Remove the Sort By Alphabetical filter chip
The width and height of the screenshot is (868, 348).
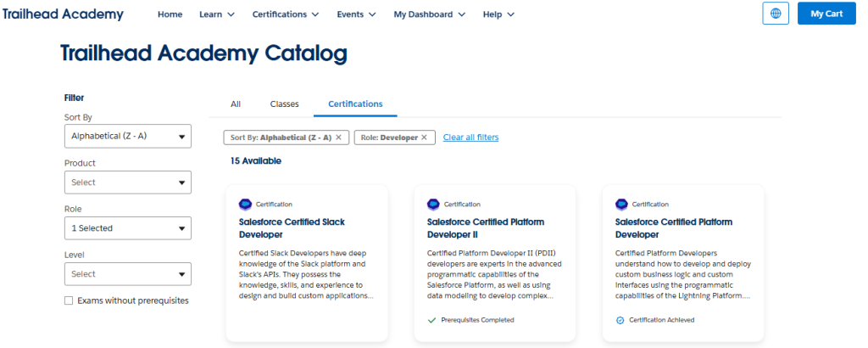tap(339, 138)
